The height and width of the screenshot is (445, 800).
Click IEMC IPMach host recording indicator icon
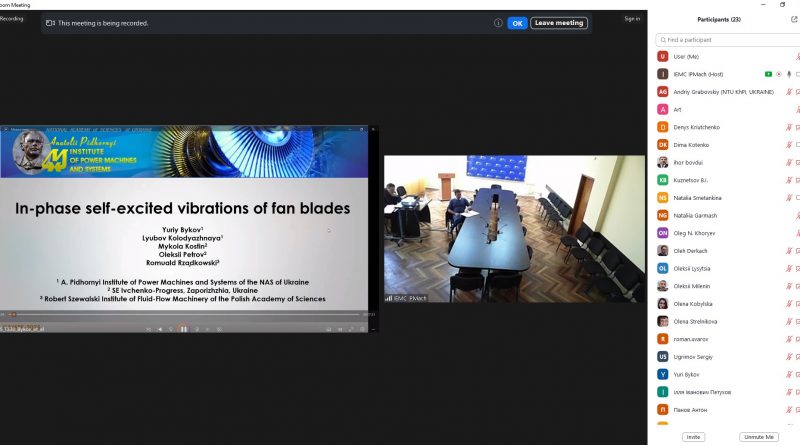click(x=778, y=74)
